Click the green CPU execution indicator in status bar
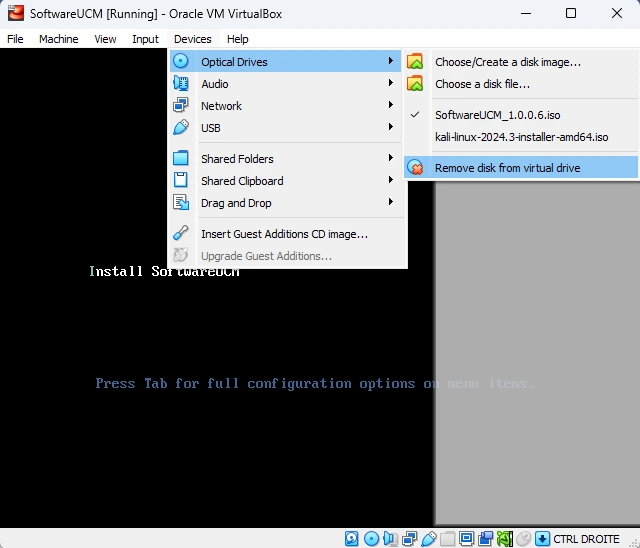This screenshot has height=548, width=640. (x=504, y=539)
